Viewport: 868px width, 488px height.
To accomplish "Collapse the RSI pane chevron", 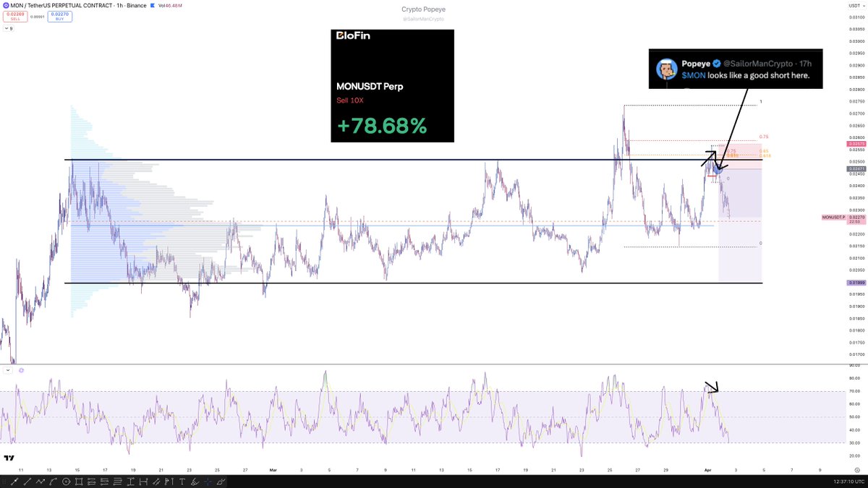I will coord(7,370).
